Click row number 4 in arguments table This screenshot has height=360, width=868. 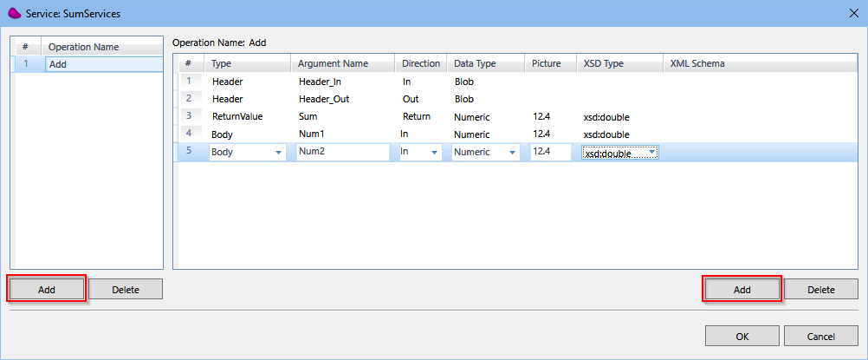tap(190, 134)
